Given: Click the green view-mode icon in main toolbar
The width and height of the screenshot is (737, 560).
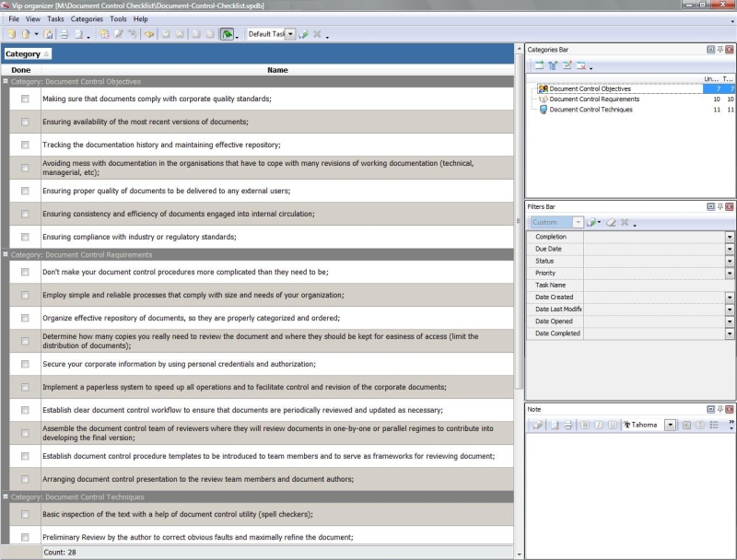Looking at the screenshot, I should coord(227,34).
